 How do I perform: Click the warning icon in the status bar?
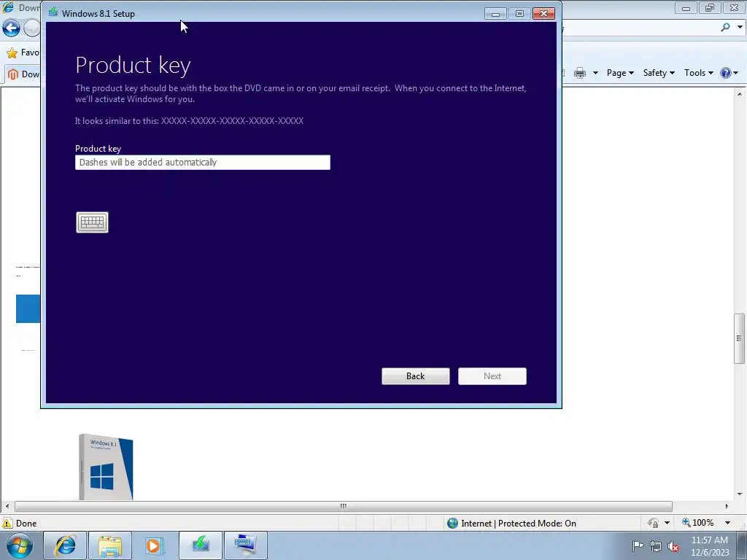click(x=7, y=524)
